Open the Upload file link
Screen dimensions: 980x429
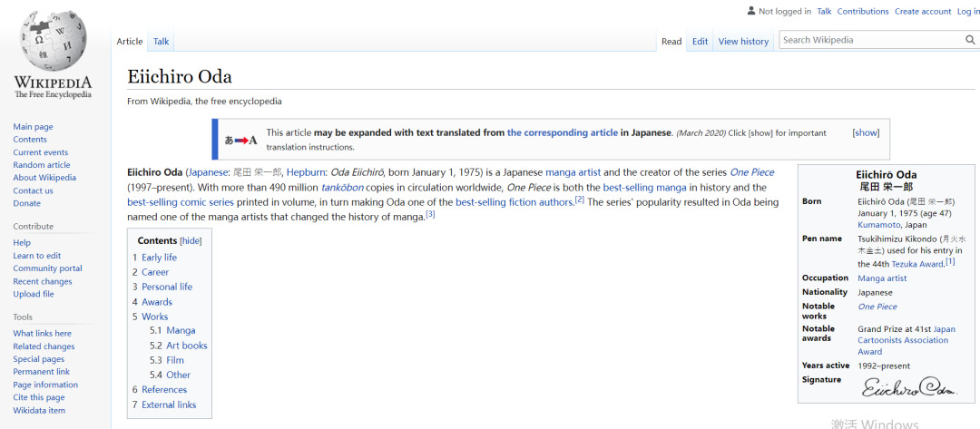(x=34, y=294)
